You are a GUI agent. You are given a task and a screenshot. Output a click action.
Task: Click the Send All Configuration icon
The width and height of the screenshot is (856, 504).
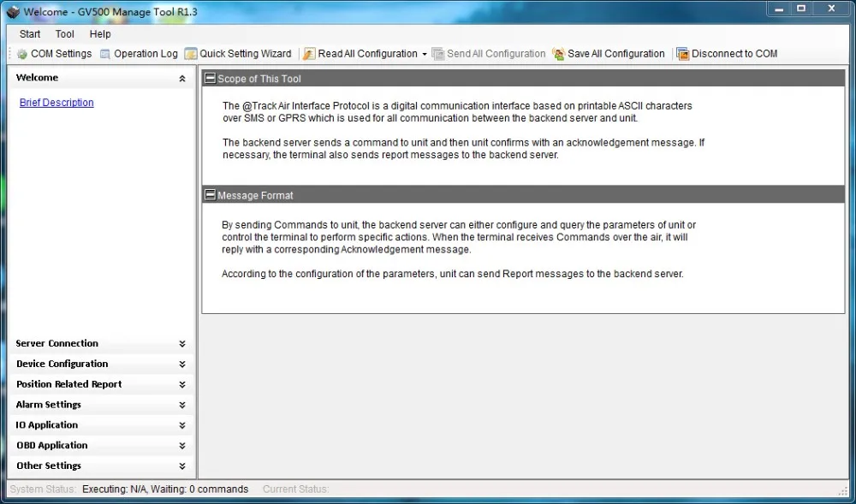click(437, 54)
